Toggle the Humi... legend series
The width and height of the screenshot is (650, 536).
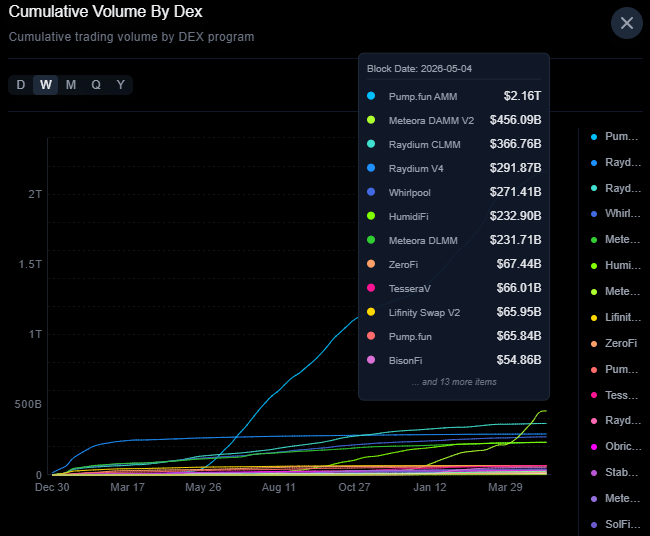tap(615, 265)
